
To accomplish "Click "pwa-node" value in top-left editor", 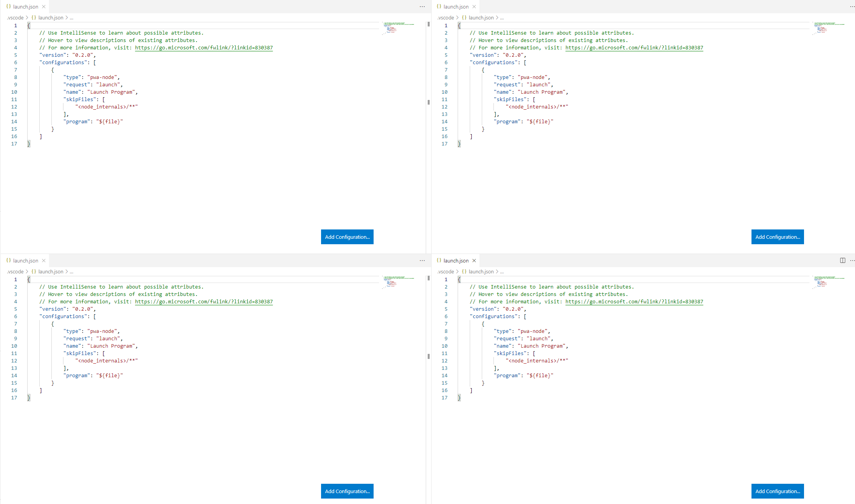I will click(x=102, y=77).
